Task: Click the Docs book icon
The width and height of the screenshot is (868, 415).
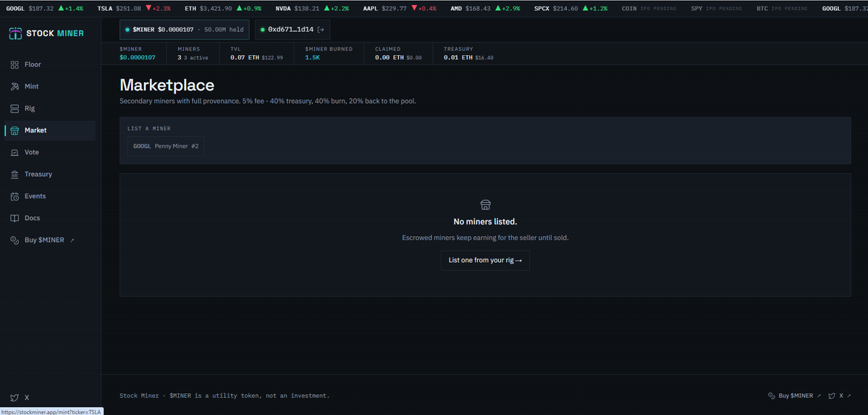Action: click(15, 218)
